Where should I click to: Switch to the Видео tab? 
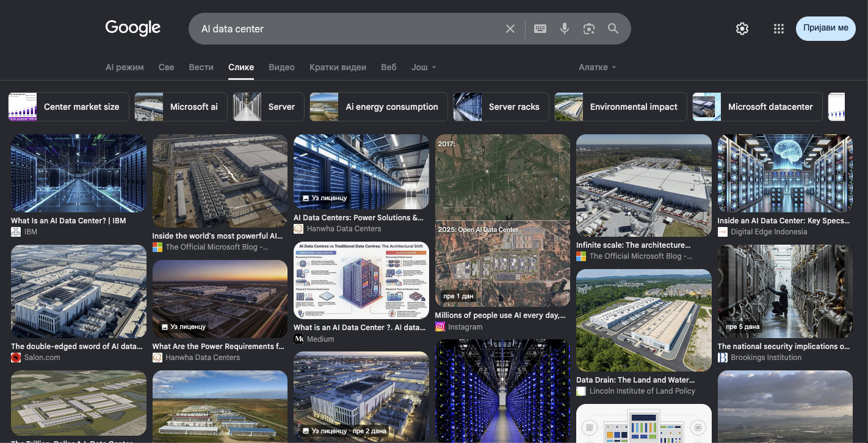[281, 67]
